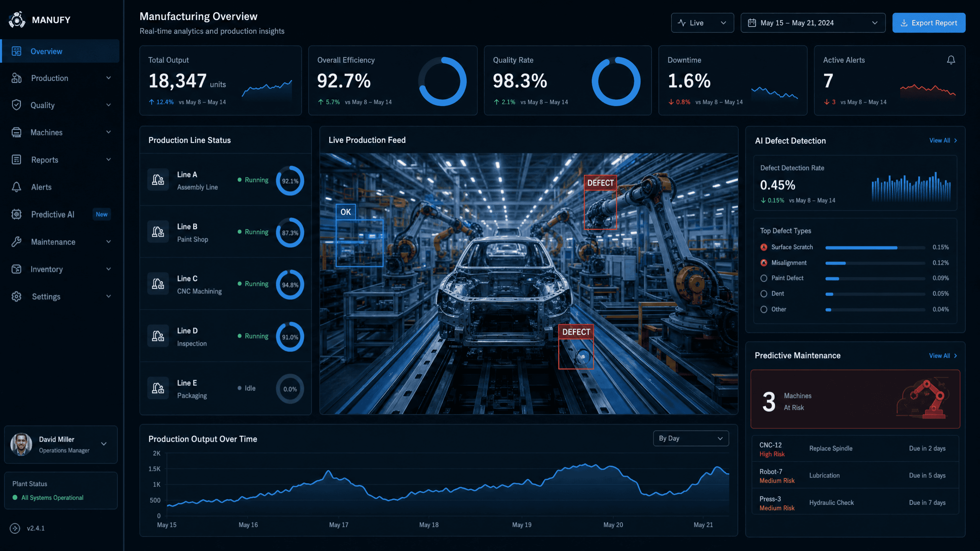Expand the Inventory menu chevron
980x551 pixels.
109,269
